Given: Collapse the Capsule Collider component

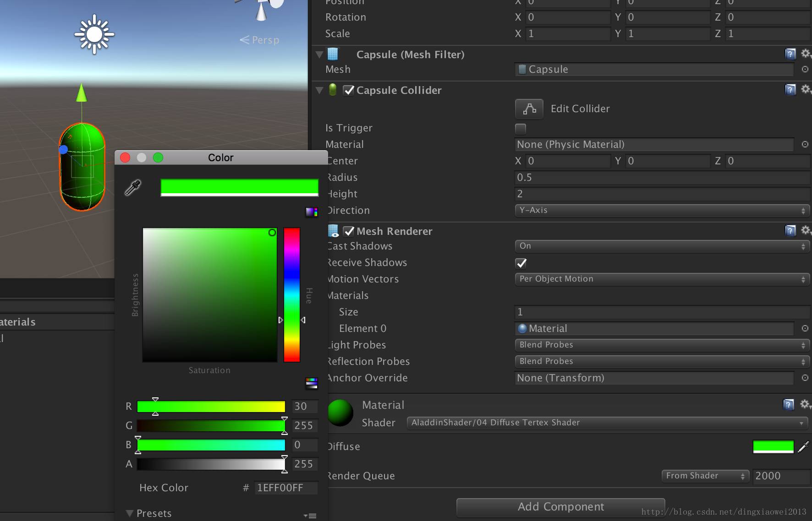Looking at the screenshot, I should point(319,90).
